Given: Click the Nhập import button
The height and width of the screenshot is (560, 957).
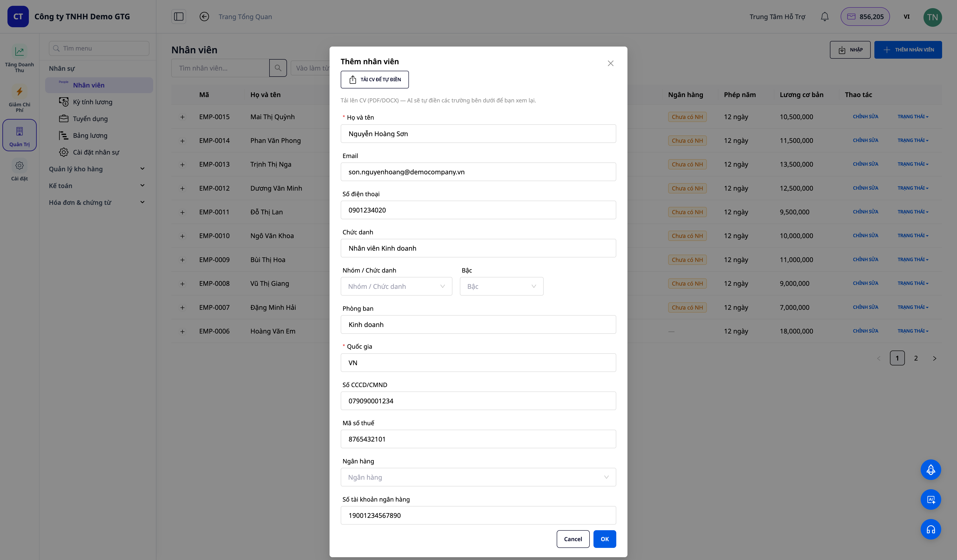Looking at the screenshot, I should point(850,50).
